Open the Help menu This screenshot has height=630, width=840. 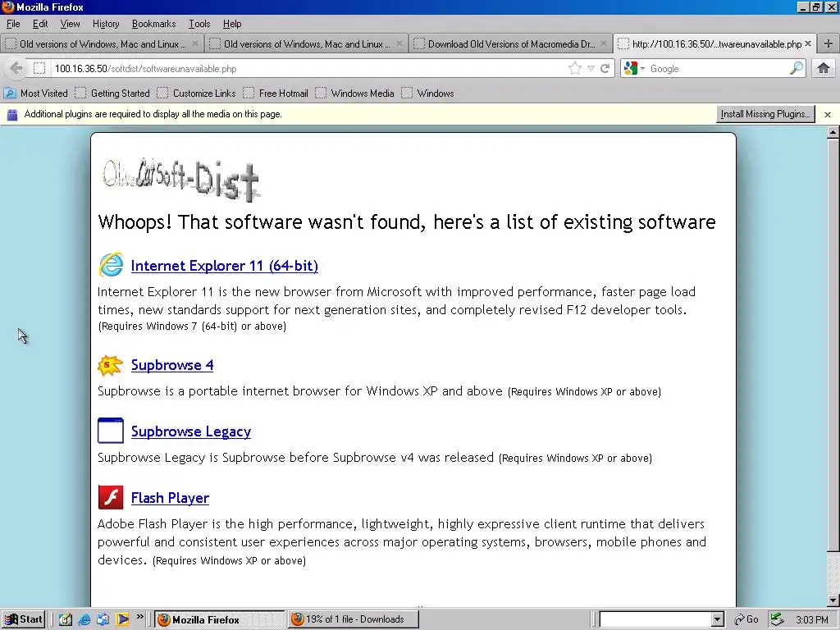(232, 24)
